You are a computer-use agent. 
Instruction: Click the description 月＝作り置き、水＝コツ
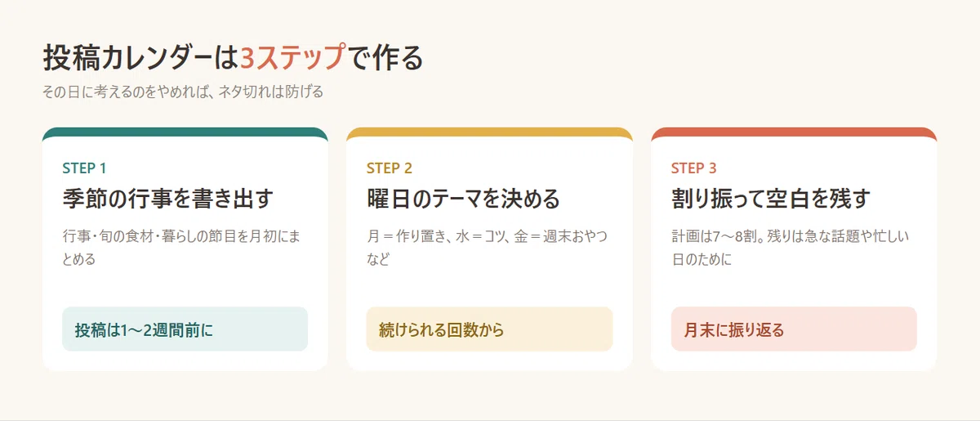pos(487,248)
